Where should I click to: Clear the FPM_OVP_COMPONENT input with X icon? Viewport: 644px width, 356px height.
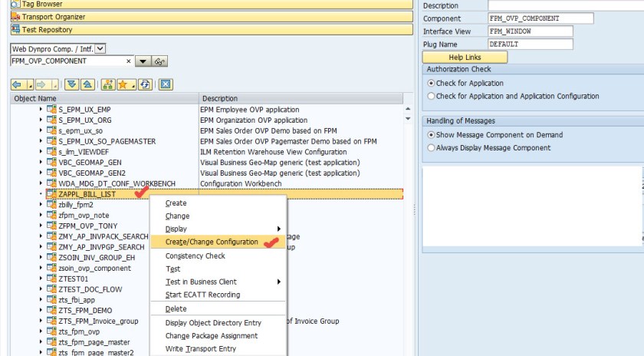tap(129, 61)
